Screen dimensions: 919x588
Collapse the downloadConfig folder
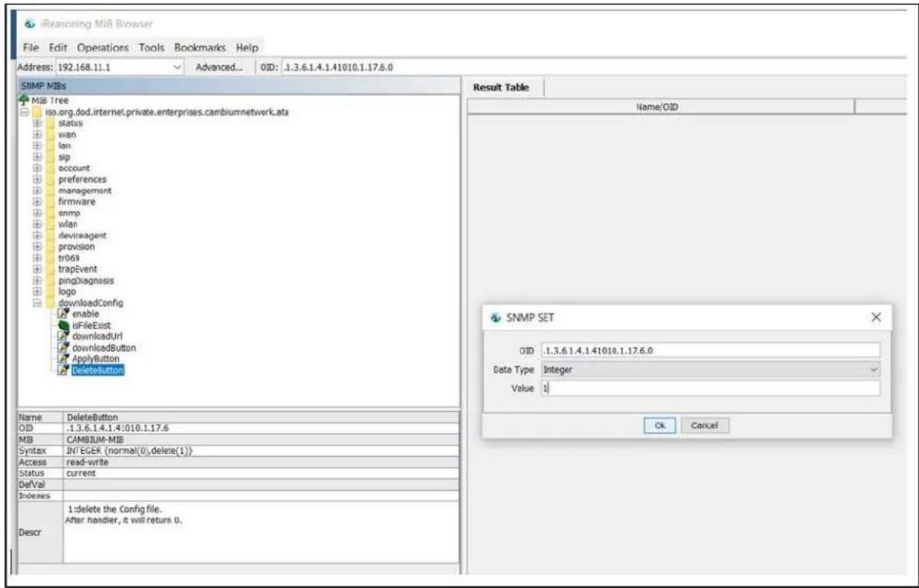coord(38,303)
